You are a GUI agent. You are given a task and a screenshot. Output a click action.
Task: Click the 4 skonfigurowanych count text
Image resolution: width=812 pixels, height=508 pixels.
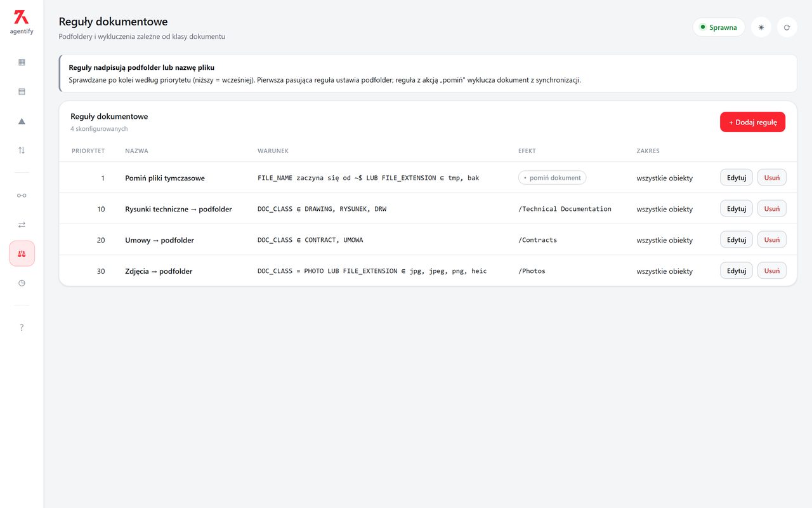[x=99, y=129]
